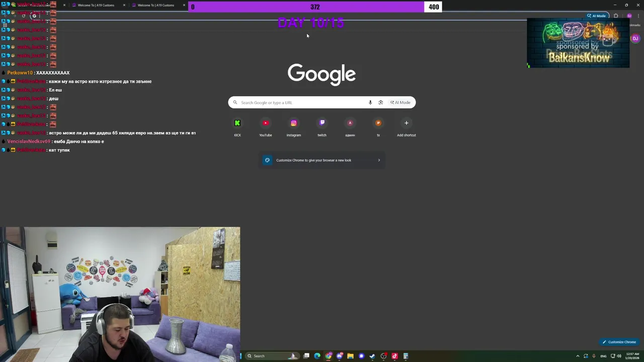This screenshot has height=362, width=644.
Task: Open Chrome extensions puzzle icon
Action: pyautogui.click(x=616, y=16)
